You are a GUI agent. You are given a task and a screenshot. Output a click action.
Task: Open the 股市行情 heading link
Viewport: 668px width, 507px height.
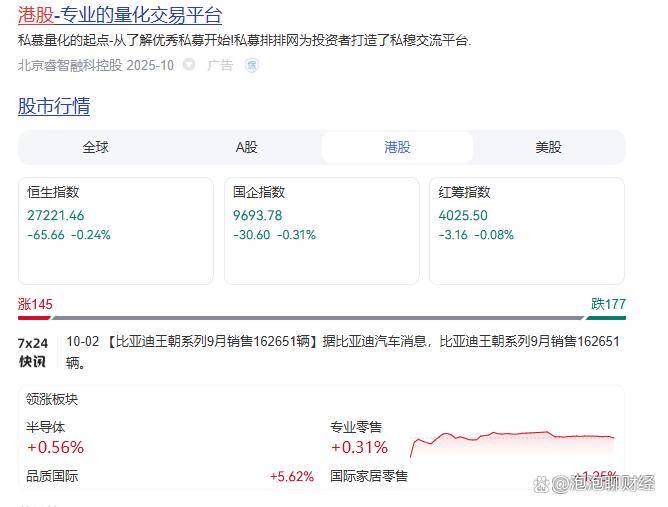point(54,106)
